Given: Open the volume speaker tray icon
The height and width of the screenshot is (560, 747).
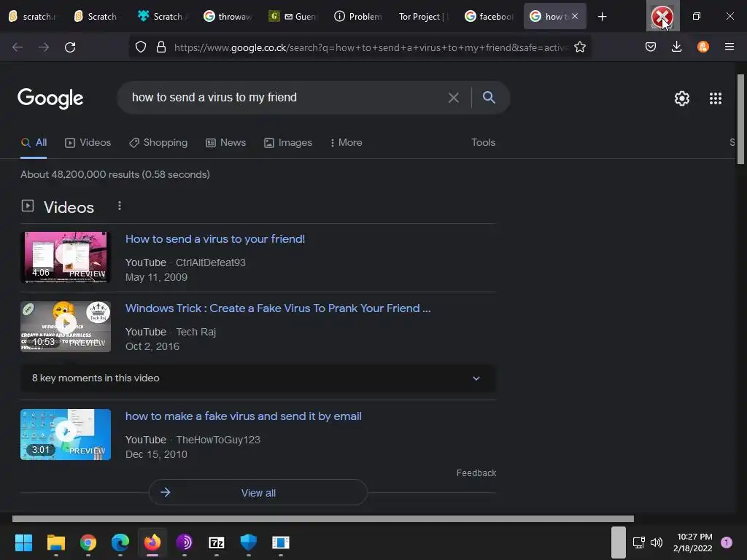Looking at the screenshot, I should click(x=657, y=542).
